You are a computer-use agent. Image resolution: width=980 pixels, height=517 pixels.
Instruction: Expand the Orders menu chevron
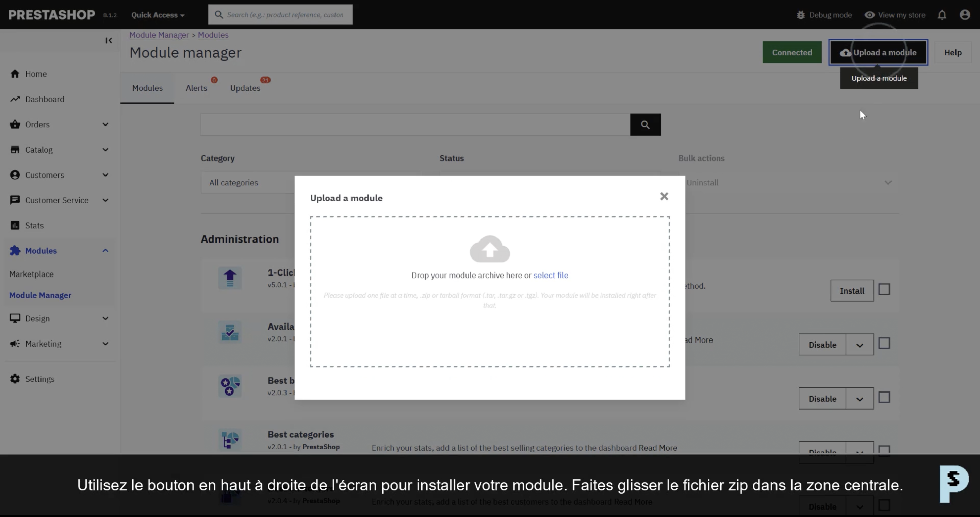click(105, 125)
